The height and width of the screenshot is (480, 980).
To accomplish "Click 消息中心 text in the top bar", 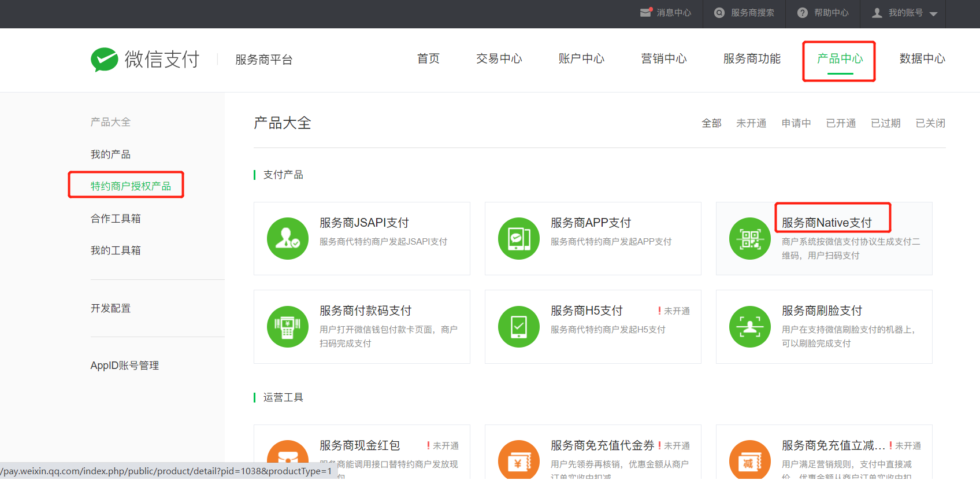I will tap(674, 13).
